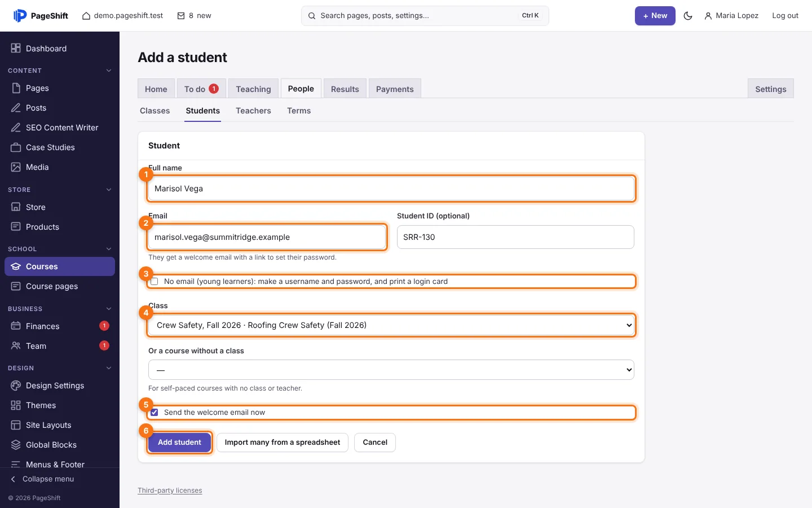
Task: Collapse the DESIGN sidebar section
Action: tap(109, 368)
